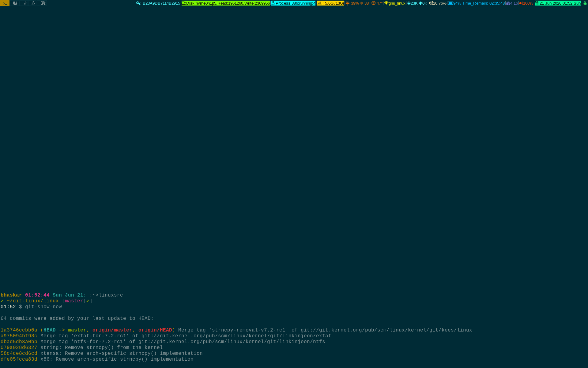Click the memory usage 5.6Gi/13Gi block
The height and width of the screenshot is (368, 588).
click(x=330, y=3)
